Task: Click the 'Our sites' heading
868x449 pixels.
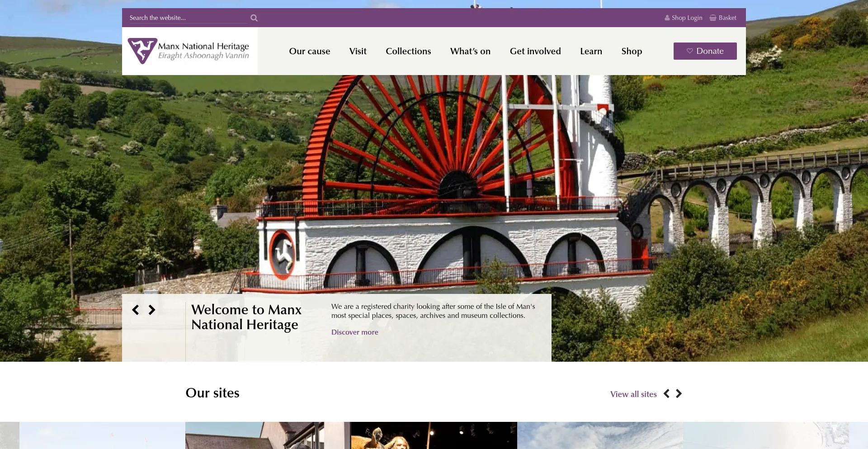Action: click(212, 392)
